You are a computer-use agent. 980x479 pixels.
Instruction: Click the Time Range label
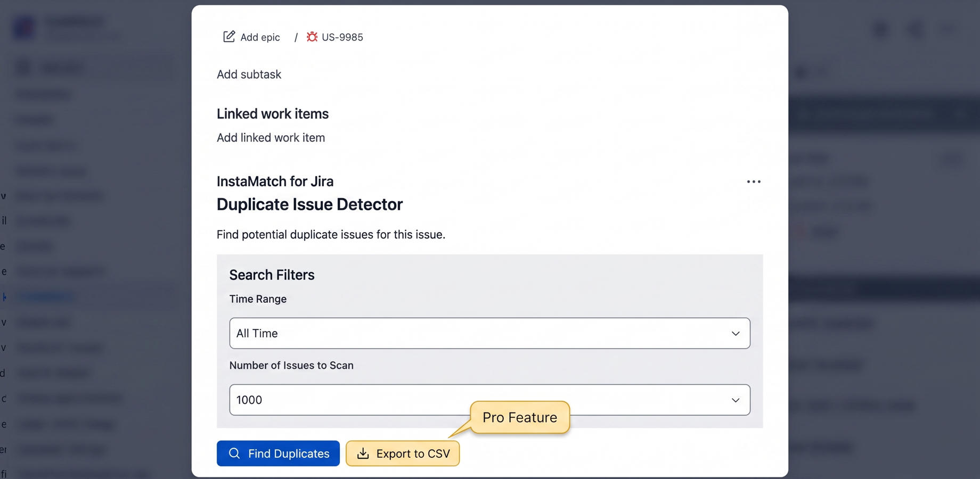pos(258,299)
